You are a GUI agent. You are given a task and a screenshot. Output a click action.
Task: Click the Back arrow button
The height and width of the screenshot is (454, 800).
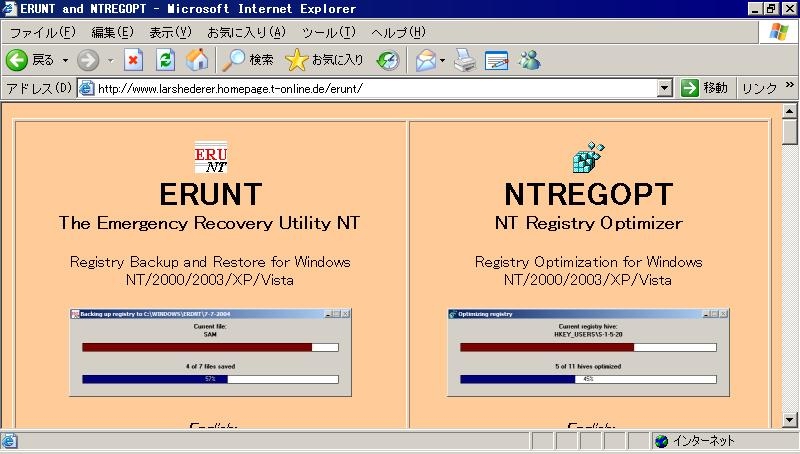click(17, 60)
